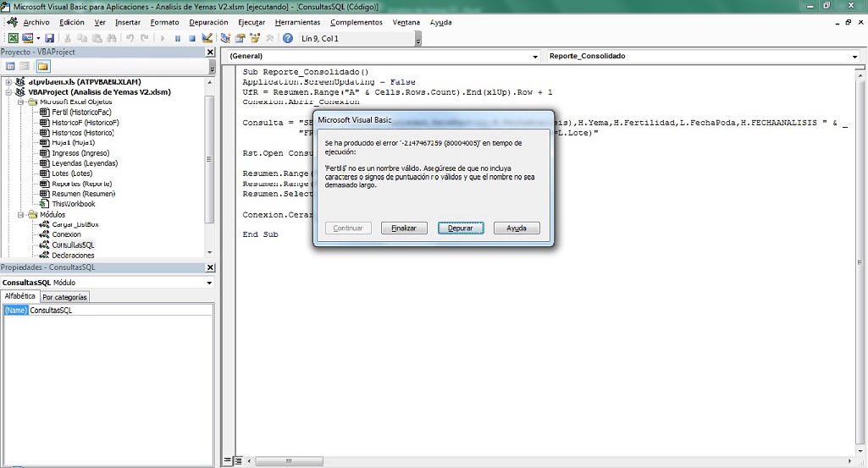Screen dimensions: 868x468
Task: Select the Alfabética properties tab
Action: coord(20,296)
